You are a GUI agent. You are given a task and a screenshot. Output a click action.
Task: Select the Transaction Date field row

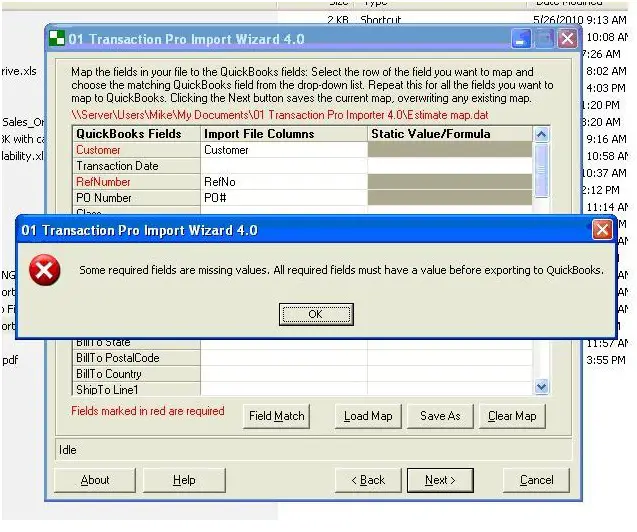click(136, 166)
